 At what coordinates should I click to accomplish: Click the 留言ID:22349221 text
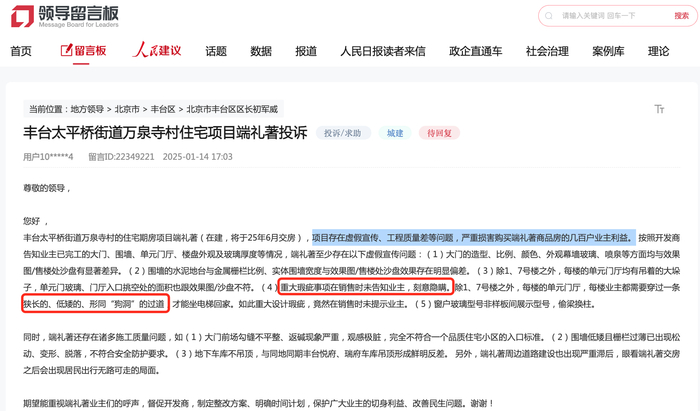click(121, 157)
